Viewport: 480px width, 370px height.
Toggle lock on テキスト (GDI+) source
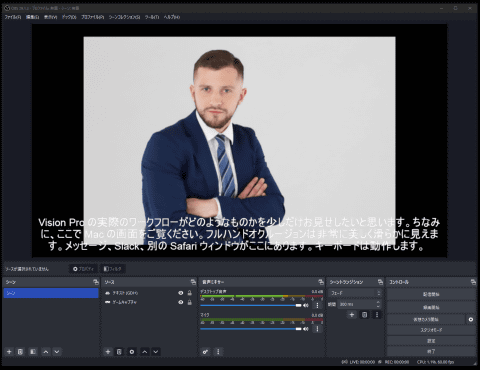(190, 293)
